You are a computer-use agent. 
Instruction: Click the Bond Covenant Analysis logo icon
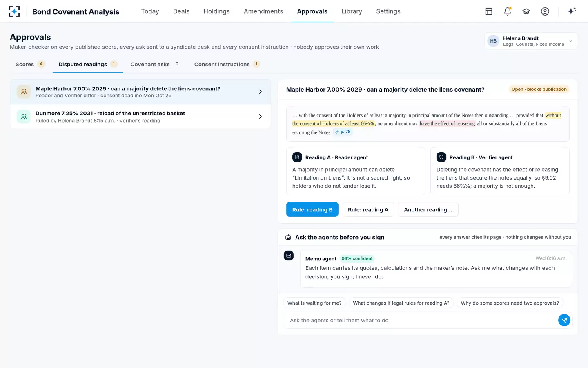tap(14, 11)
